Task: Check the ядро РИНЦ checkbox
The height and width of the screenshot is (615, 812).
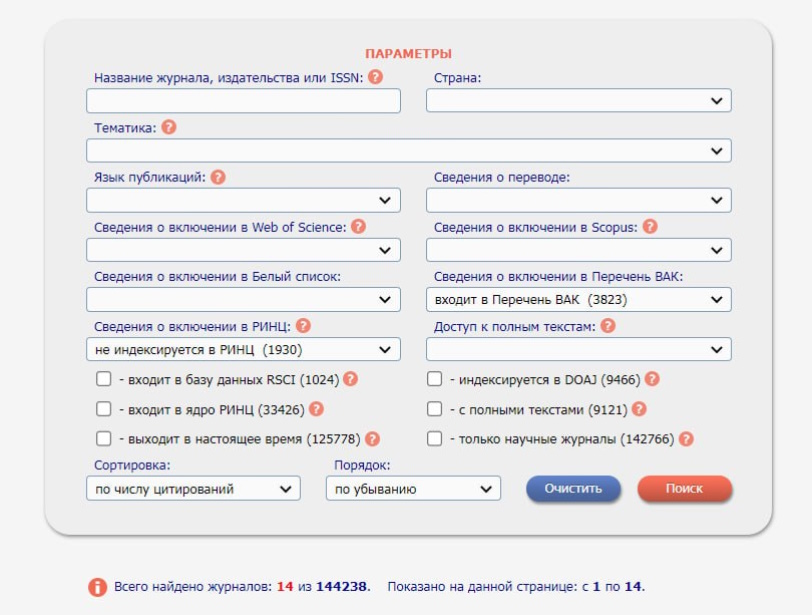Action: [x=104, y=409]
